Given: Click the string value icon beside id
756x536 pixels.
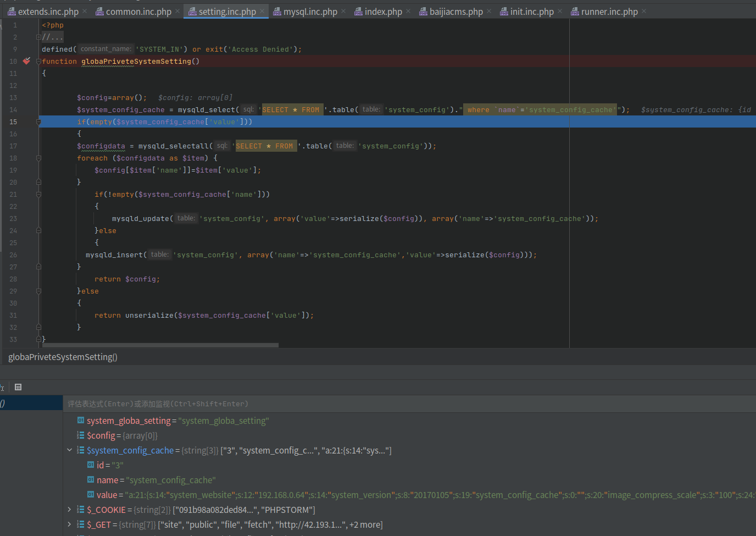Looking at the screenshot, I should coord(91,465).
